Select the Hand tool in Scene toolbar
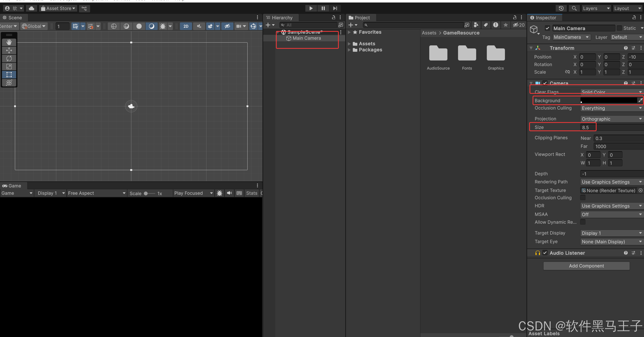 [x=9, y=42]
